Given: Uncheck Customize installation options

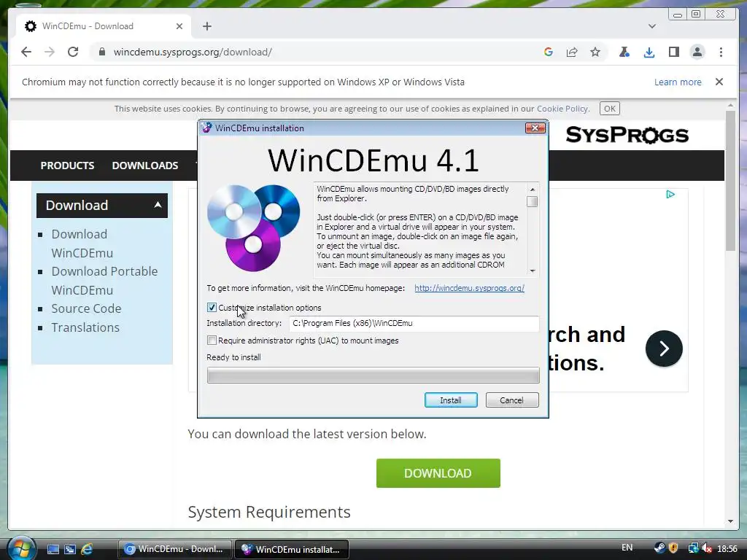Looking at the screenshot, I should pos(212,308).
